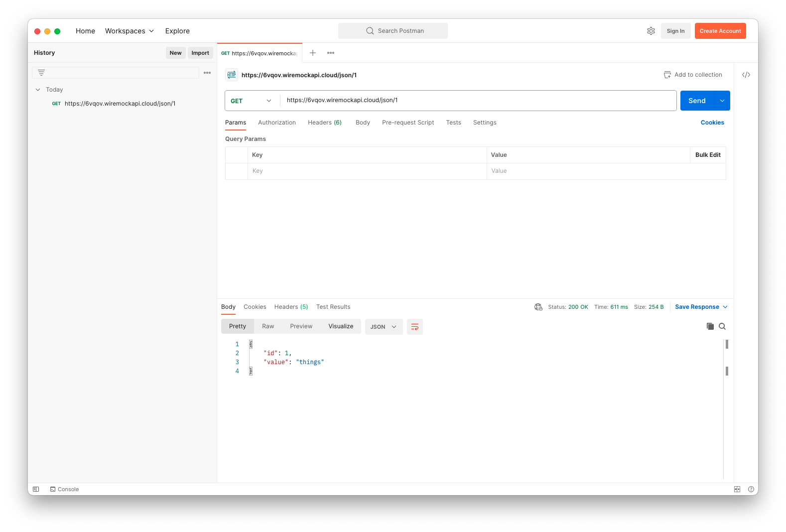Open the settings gear icon
786x532 pixels.
(651, 31)
